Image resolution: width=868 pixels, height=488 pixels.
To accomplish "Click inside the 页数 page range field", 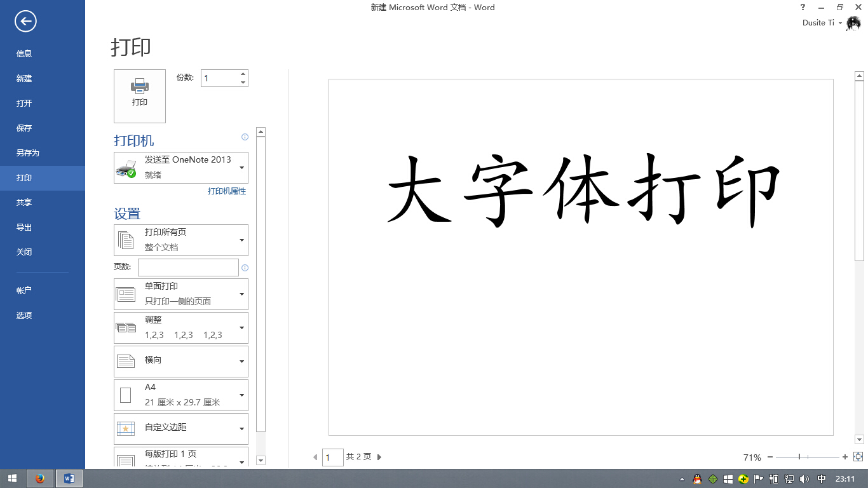I will click(187, 267).
